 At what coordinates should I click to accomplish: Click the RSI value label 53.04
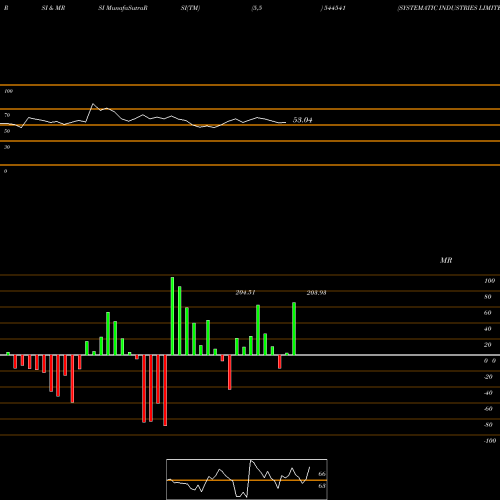pos(302,120)
